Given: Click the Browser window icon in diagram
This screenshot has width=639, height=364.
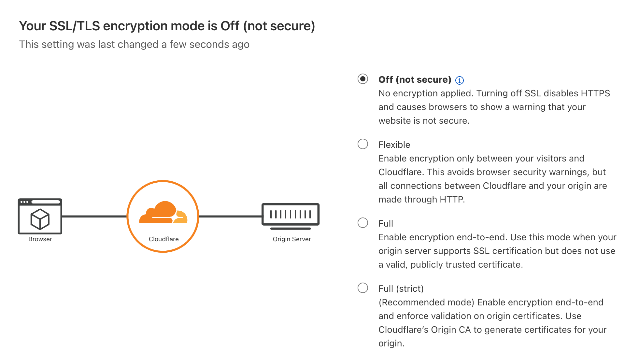Looking at the screenshot, I should [x=40, y=216].
